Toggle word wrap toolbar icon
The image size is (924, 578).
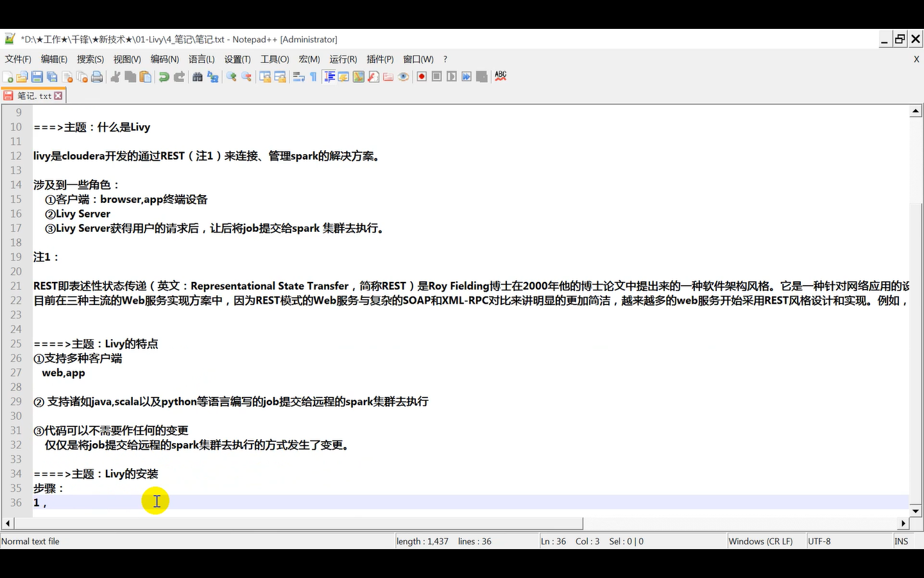(x=299, y=76)
